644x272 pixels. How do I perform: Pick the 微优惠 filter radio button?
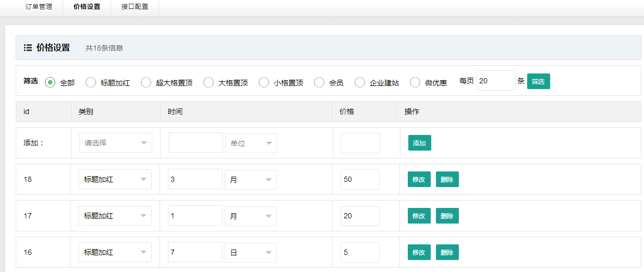[x=415, y=82]
